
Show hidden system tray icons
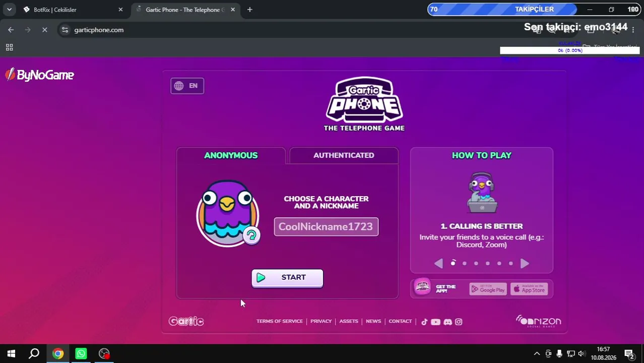[x=537, y=354]
